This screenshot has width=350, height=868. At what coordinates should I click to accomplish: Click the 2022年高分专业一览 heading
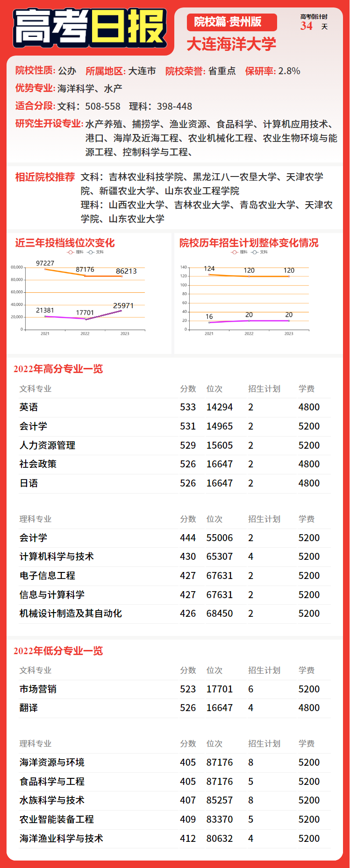58,369
